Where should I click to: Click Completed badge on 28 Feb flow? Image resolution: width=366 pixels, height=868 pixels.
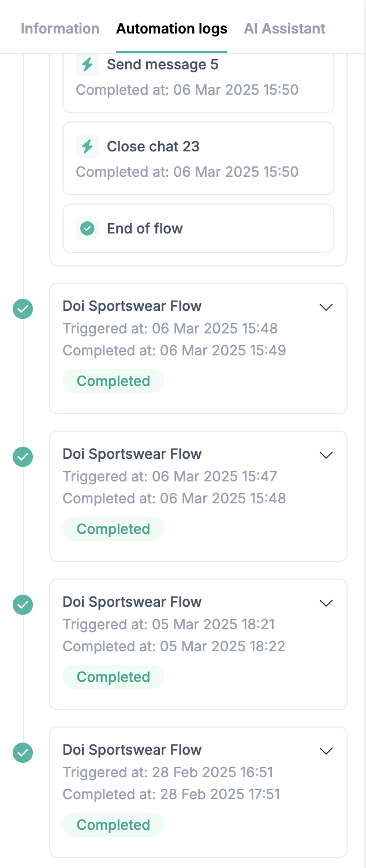pyautogui.click(x=113, y=825)
